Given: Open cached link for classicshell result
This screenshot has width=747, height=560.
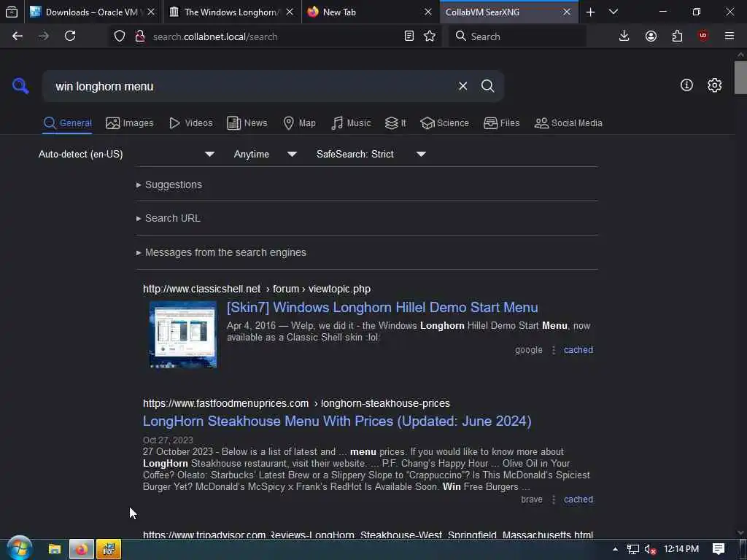Looking at the screenshot, I should coord(578,350).
